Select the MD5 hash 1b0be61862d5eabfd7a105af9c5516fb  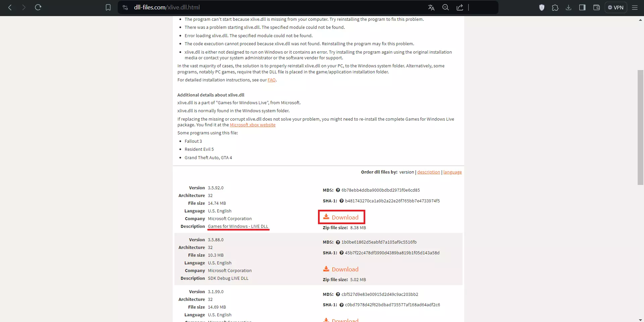click(379, 242)
